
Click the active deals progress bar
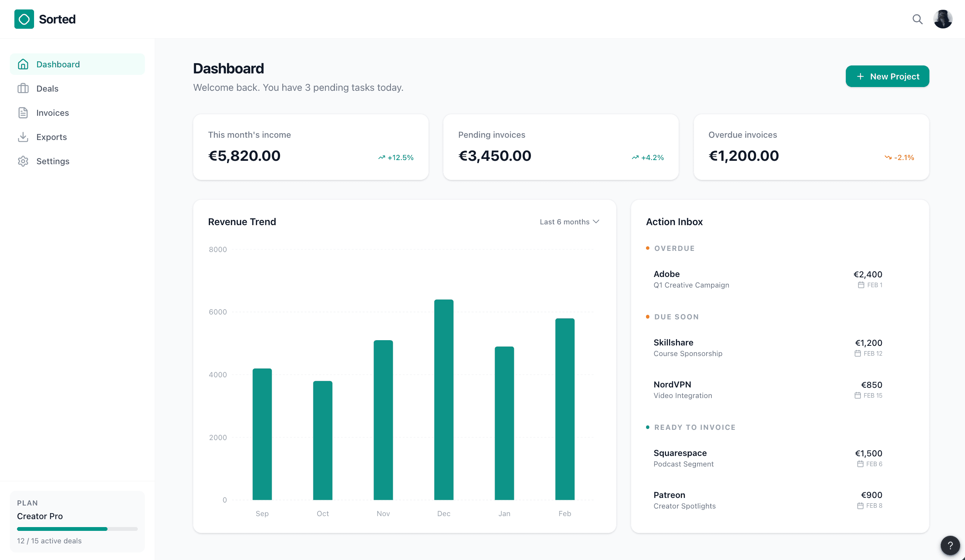point(76,529)
